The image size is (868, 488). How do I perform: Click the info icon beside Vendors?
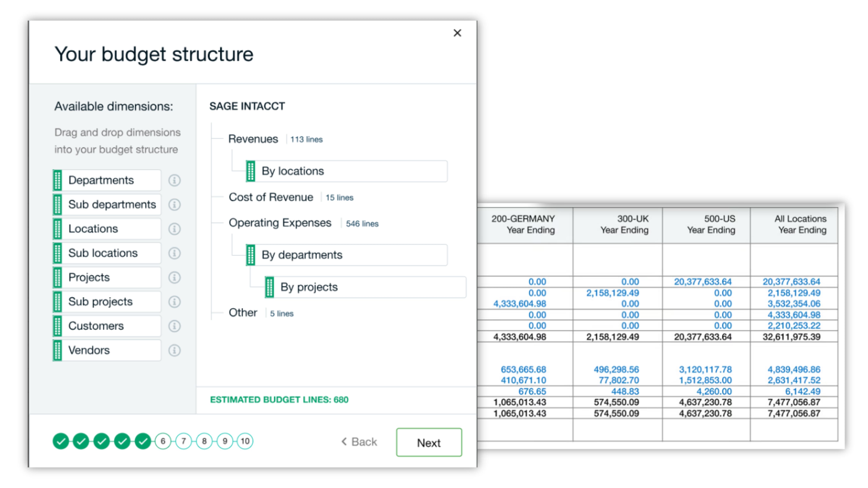(174, 350)
